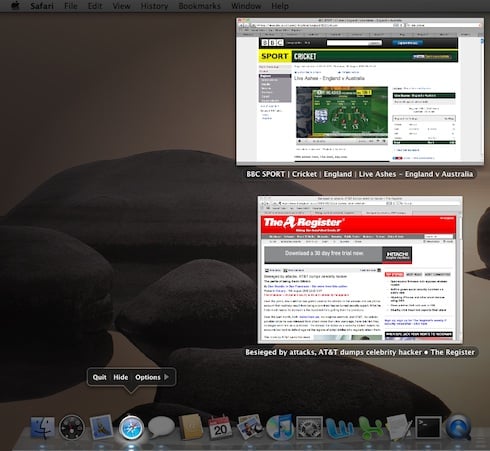Open the Safari application menu
The height and width of the screenshot is (451, 490).
pyautogui.click(x=42, y=6)
